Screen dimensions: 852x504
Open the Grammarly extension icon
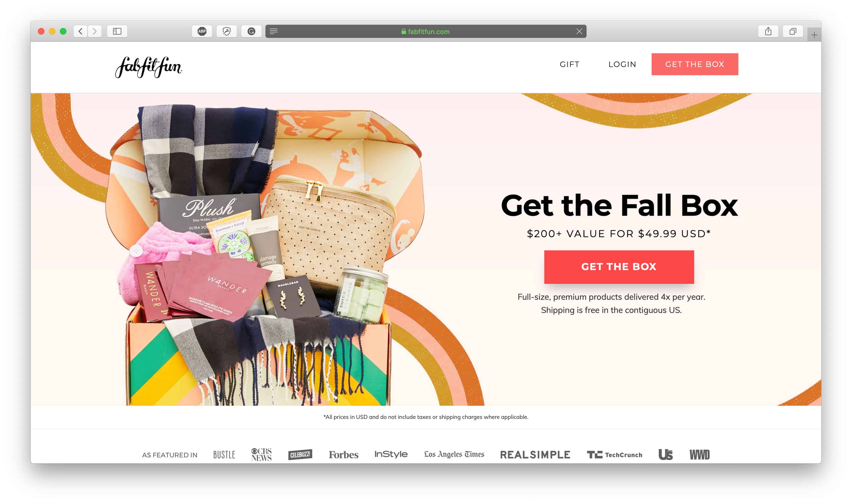tap(251, 31)
